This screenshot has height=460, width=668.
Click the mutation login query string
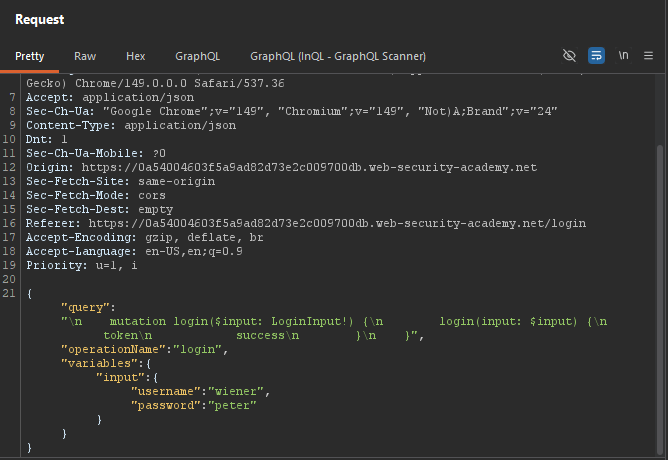pos(334,328)
